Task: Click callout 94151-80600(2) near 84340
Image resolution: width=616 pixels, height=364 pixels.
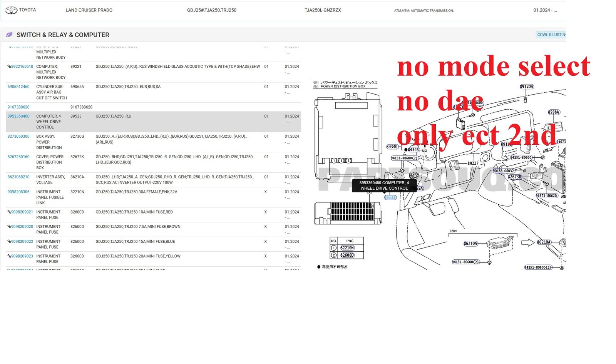Action: point(404,158)
